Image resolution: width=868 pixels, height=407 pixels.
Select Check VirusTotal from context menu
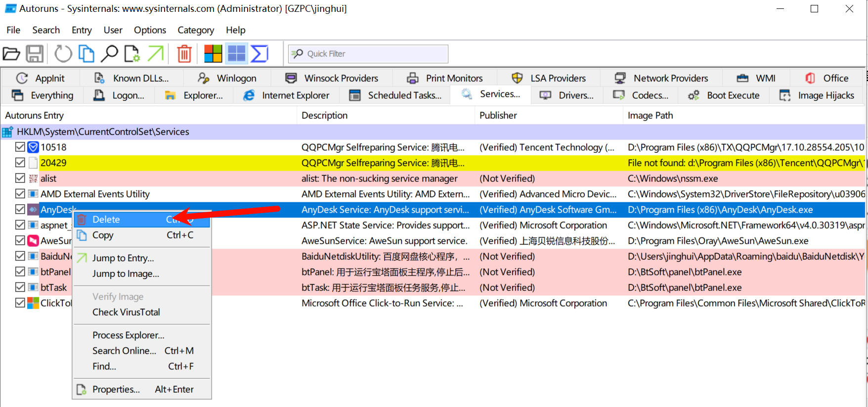[126, 312]
